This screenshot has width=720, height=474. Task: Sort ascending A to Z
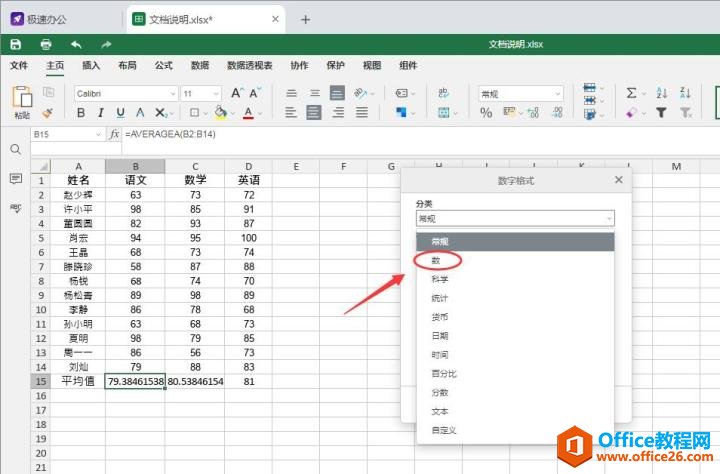(662, 93)
